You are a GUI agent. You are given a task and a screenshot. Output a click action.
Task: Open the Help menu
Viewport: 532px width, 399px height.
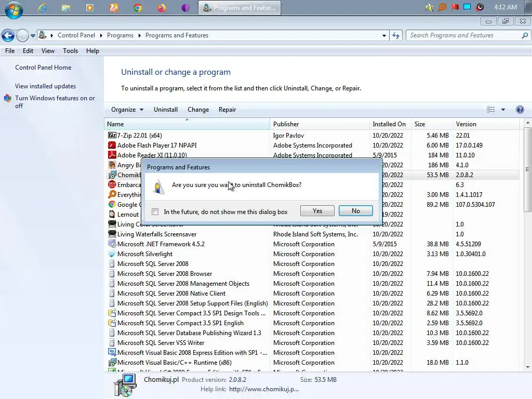pos(92,51)
